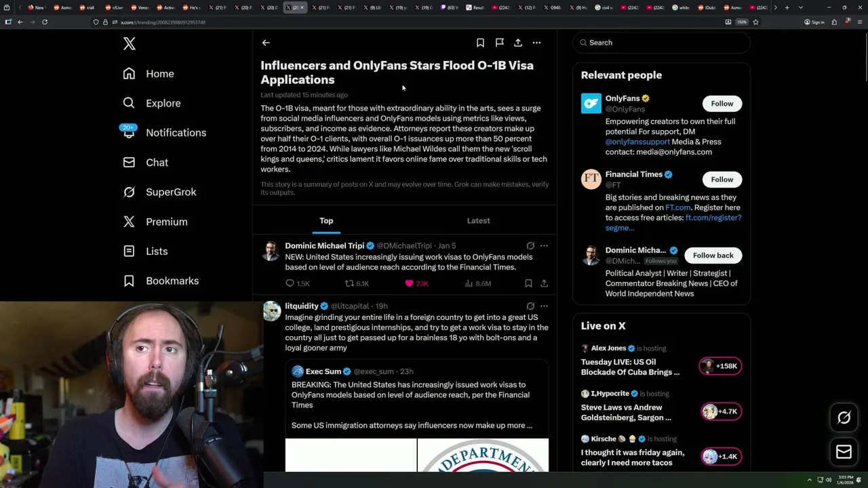Screen dimensions: 868x488
Task: Open more menu on litquidity post
Action: pos(544,306)
